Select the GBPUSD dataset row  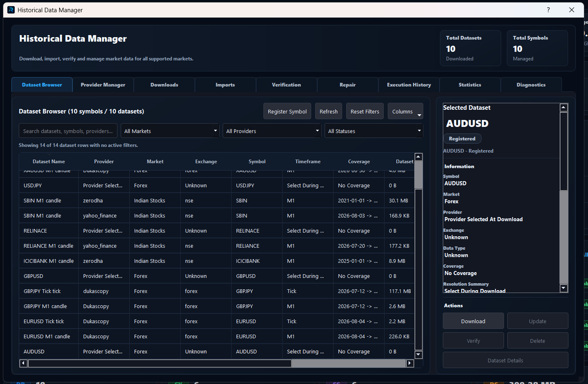[217, 276]
